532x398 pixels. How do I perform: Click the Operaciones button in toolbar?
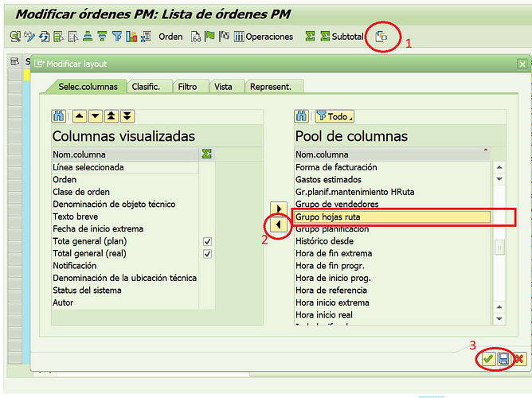(x=263, y=37)
